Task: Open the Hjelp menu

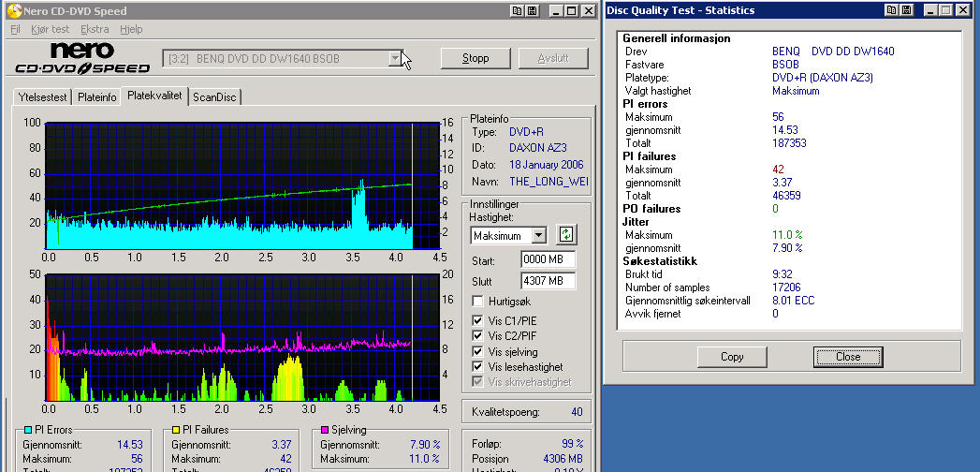Action: pos(131,29)
